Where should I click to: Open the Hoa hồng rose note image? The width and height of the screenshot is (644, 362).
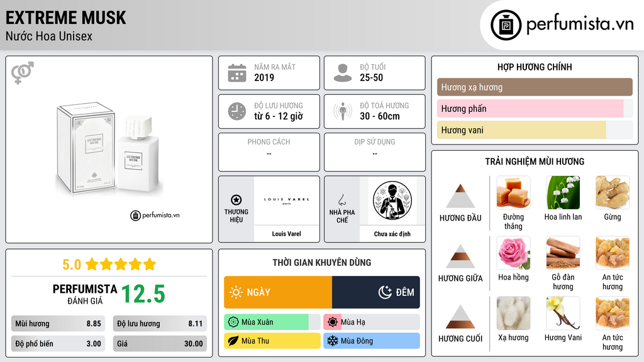pyautogui.click(x=513, y=253)
